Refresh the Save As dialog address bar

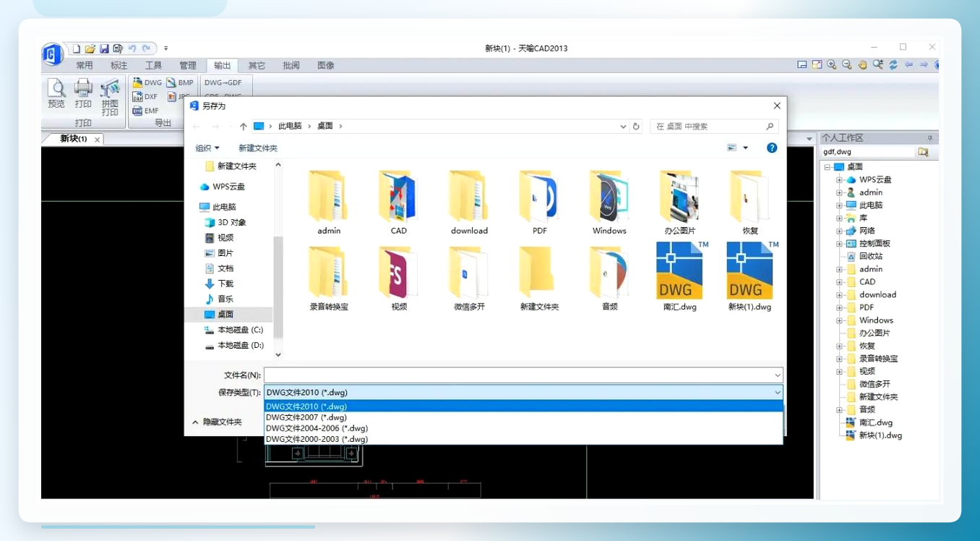tap(636, 127)
